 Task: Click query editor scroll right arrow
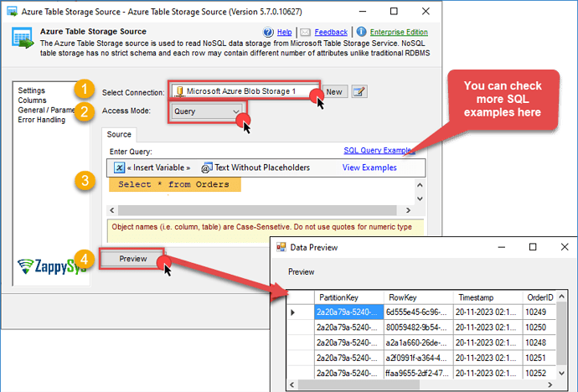pos(408,210)
